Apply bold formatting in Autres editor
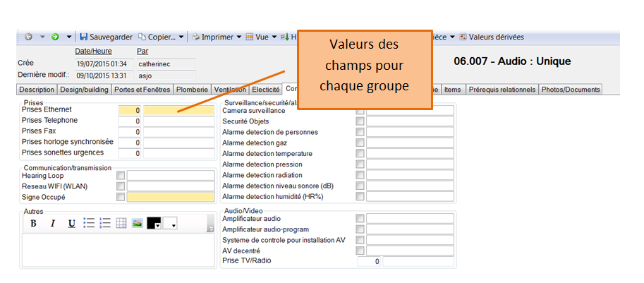Image resolution: width=644 pixels, height=283 pixels. 33,223
